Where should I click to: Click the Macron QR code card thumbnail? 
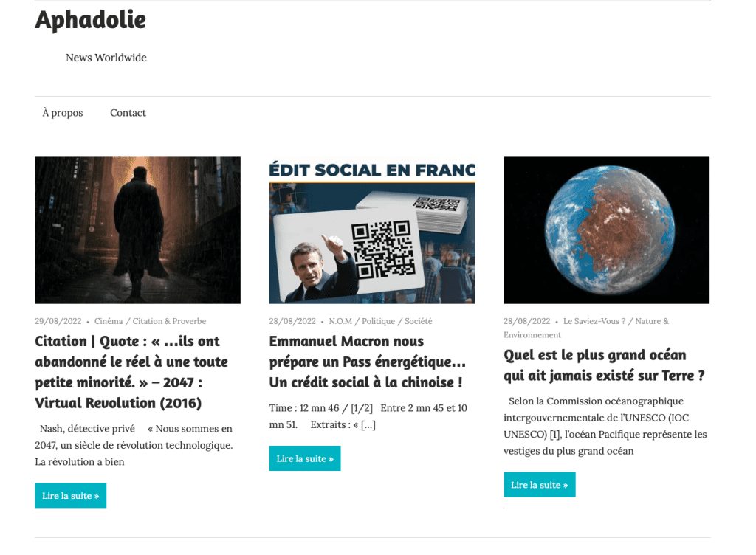372,230
